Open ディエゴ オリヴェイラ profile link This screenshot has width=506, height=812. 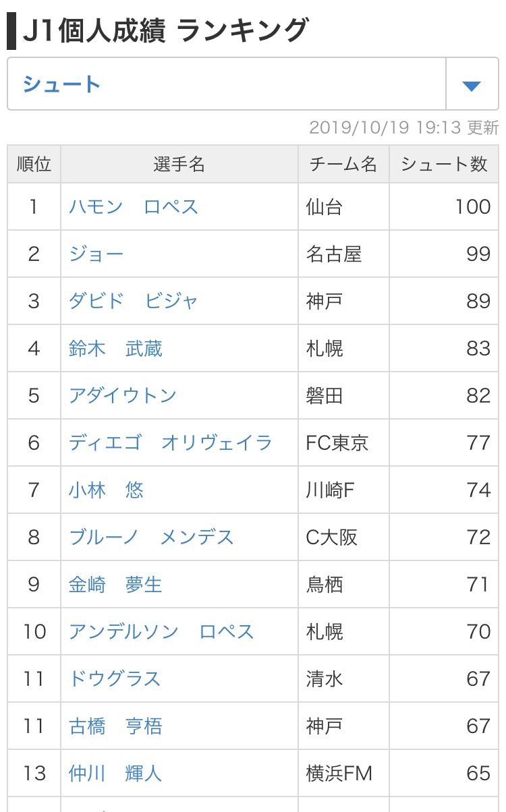coord(170,442)
